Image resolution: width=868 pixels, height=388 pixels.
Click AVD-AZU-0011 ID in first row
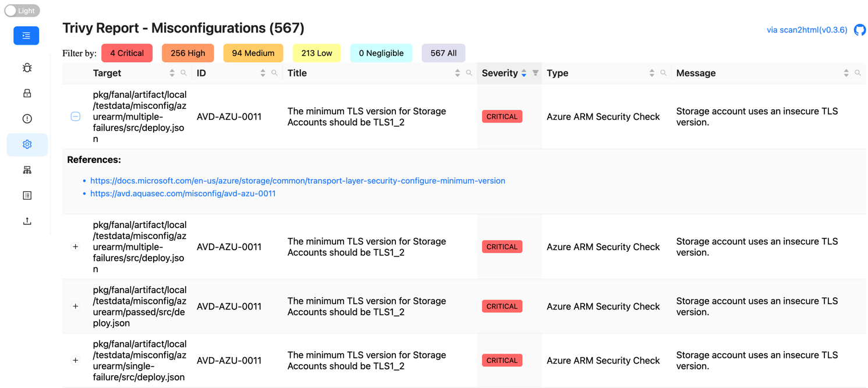point(229,116)
